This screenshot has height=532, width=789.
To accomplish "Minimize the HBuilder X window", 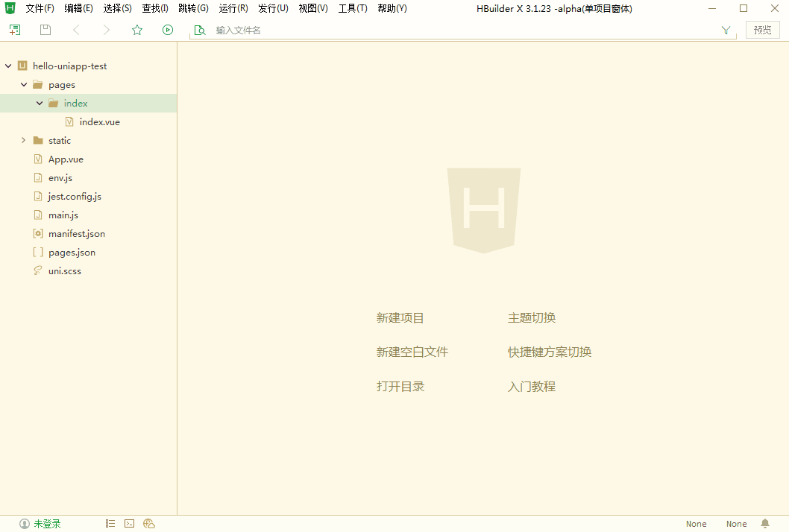I will point(712,8).
